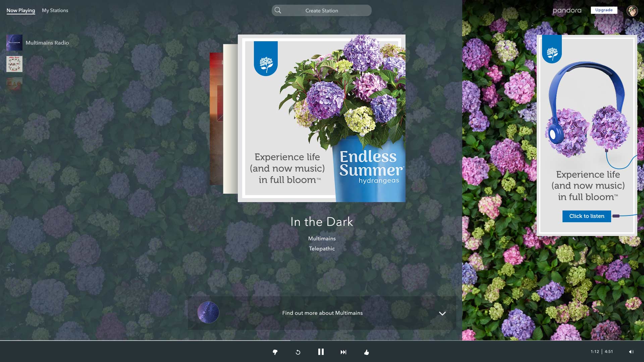
Task: Expand the Find out more about Multimains panel
Action: coord(442,313)
